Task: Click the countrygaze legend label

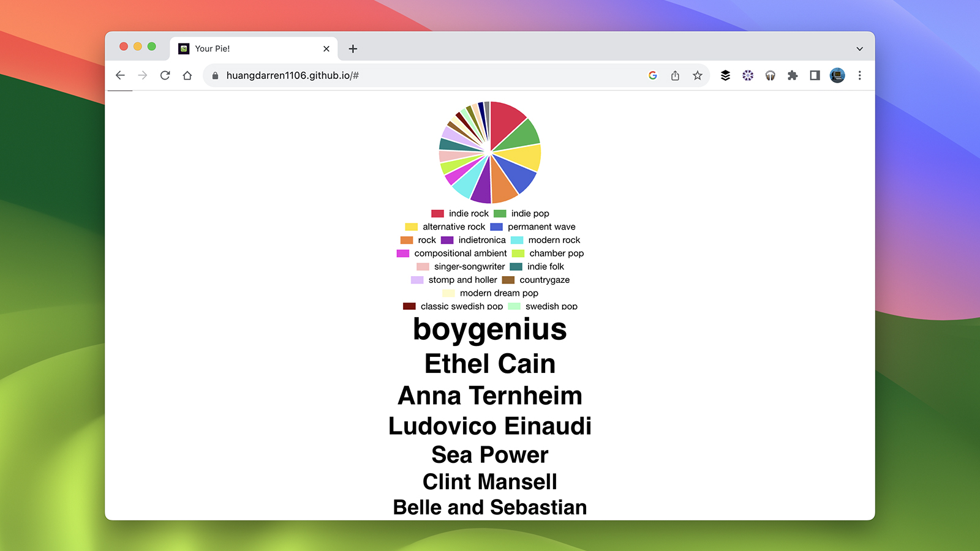Action: point(545,280)
